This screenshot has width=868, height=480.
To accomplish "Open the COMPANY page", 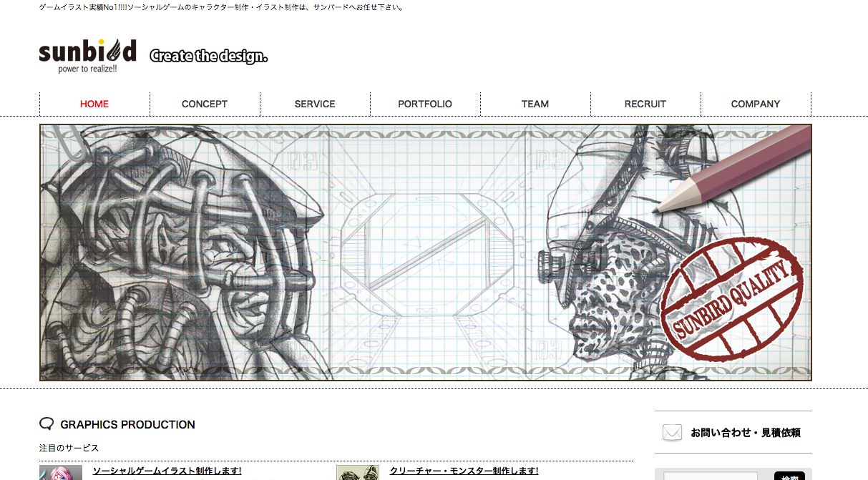I will pyautogui.click(x=756, y=104).
